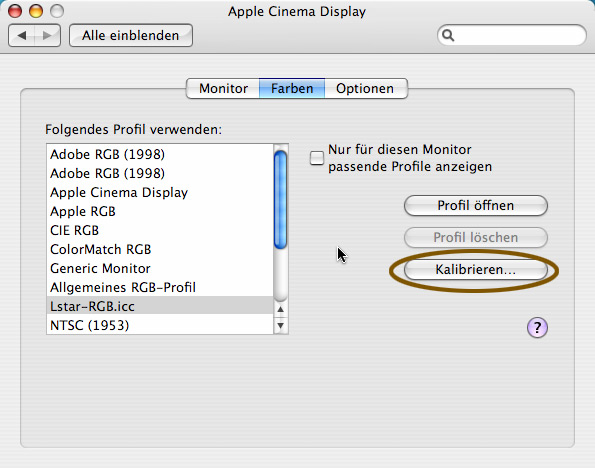Click the forward navigation arrow
The width and height of the screenshot is (595, 468).
pyautogui.click(x=47, y=36)
